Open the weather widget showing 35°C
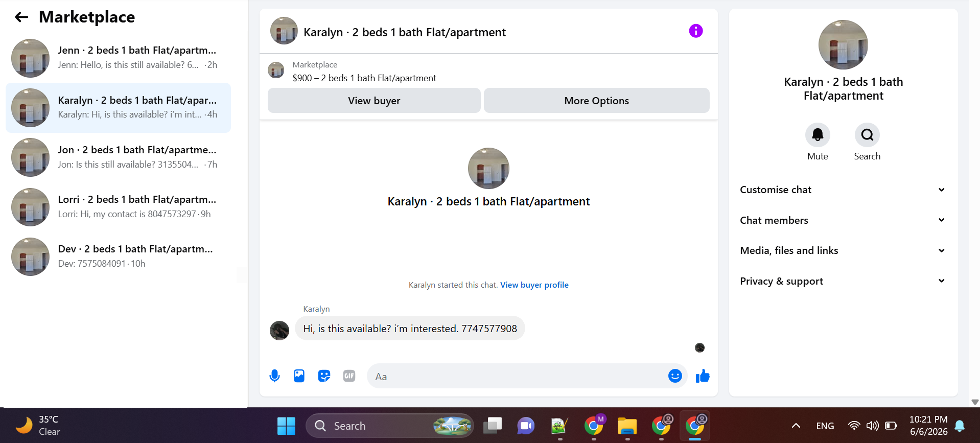The height and width of the screenshot is (443, 980). click(x=38, y=426)
